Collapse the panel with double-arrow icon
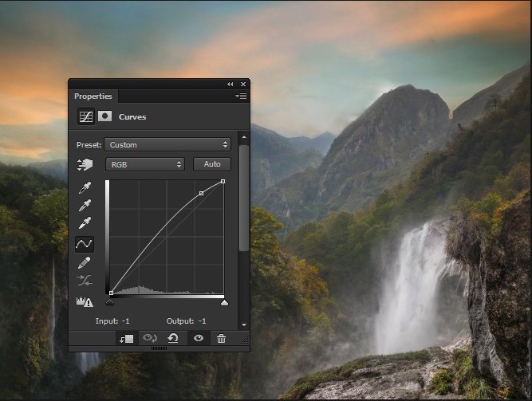 (x=231, y=84)
